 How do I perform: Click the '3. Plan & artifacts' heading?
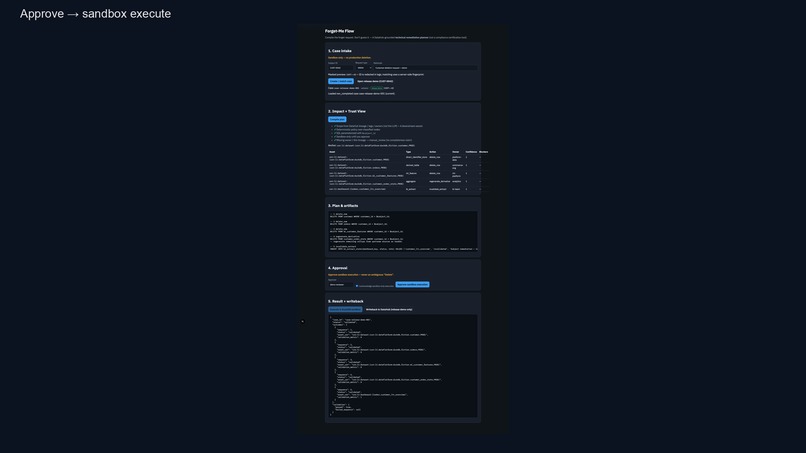343,206
